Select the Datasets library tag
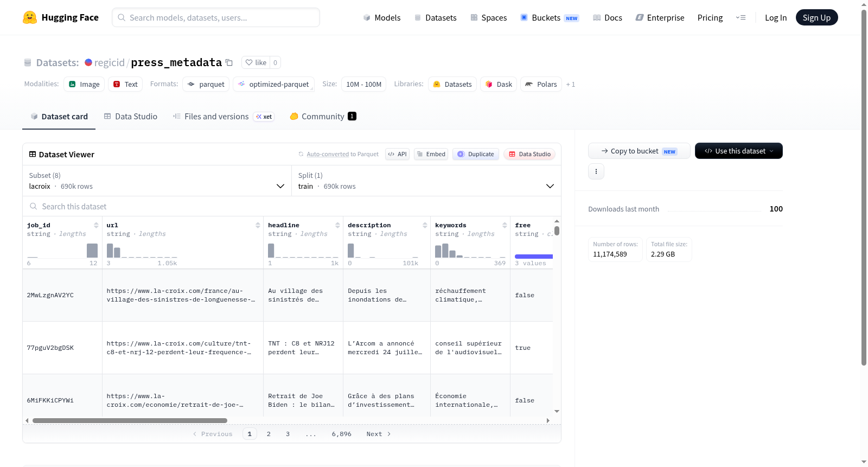 coord(452,84)
